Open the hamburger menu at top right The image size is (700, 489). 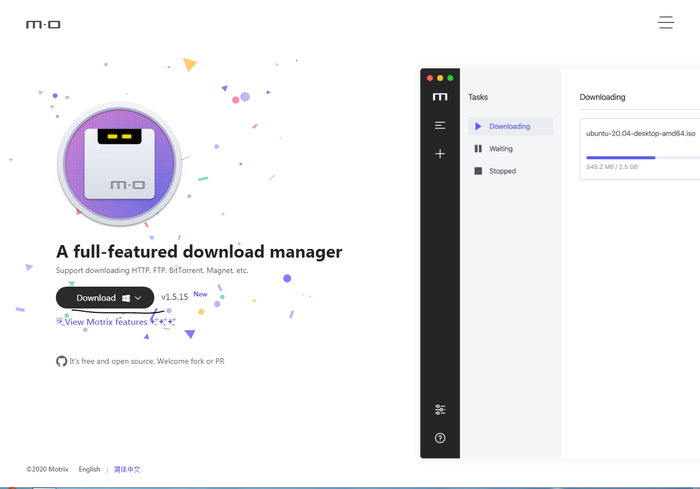[666, 22]
